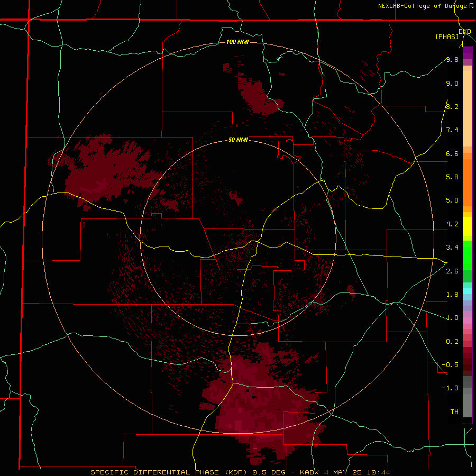
Task: Click the KDP 0.5 DEG KABX caption
Action: click(241, 472)
